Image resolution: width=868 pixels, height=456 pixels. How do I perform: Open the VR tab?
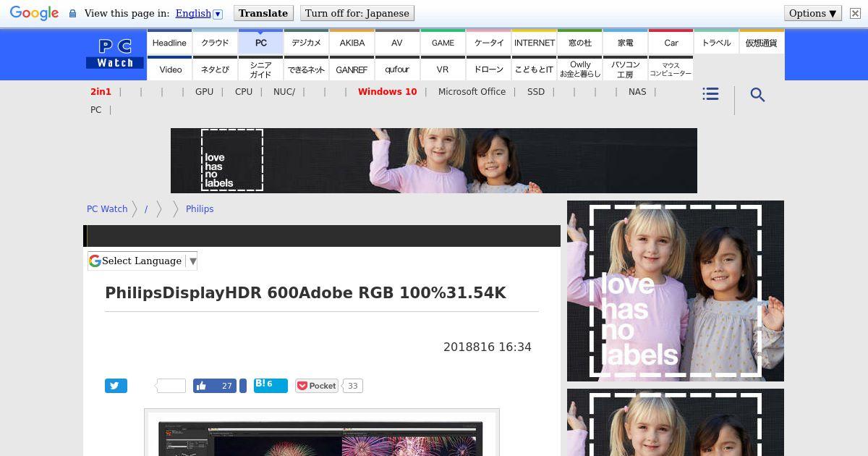pos(443,69)
